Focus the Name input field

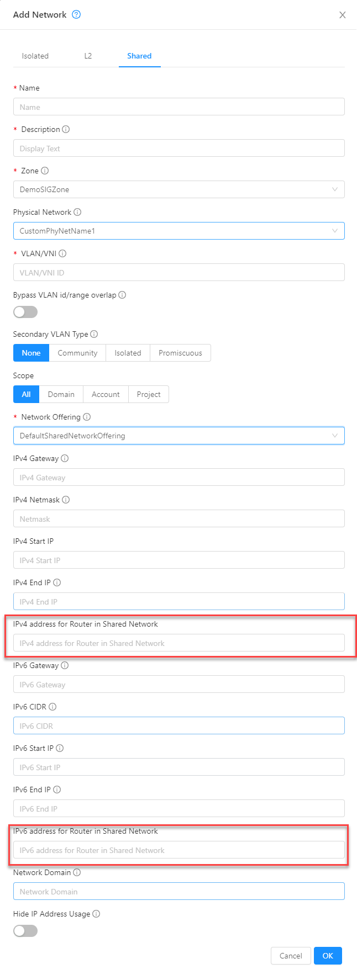point(179,107)
